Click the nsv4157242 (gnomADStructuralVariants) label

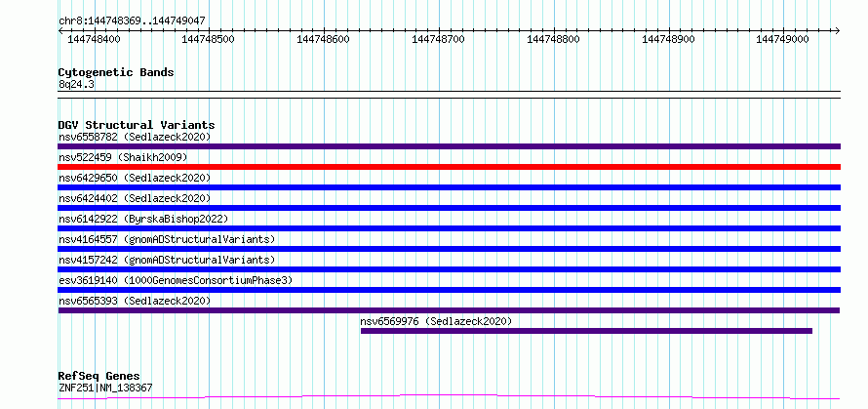(167, 260)
